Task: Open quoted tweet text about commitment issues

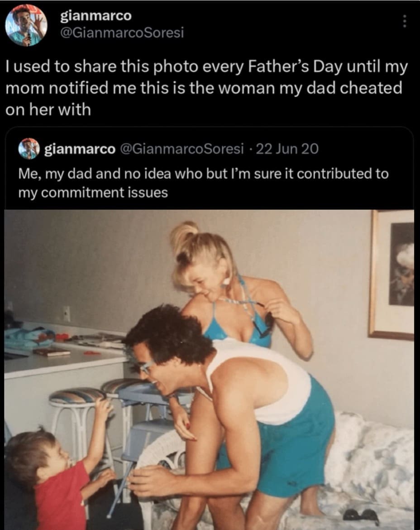Action: pyautogui.click(x=203, y=183)
